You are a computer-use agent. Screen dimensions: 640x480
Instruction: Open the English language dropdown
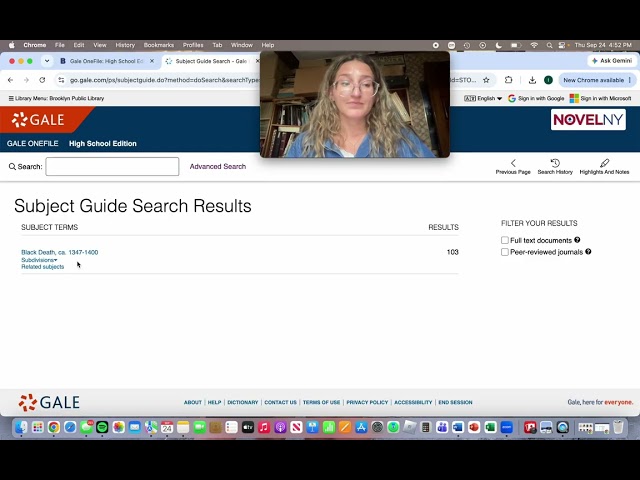point(483,98)
